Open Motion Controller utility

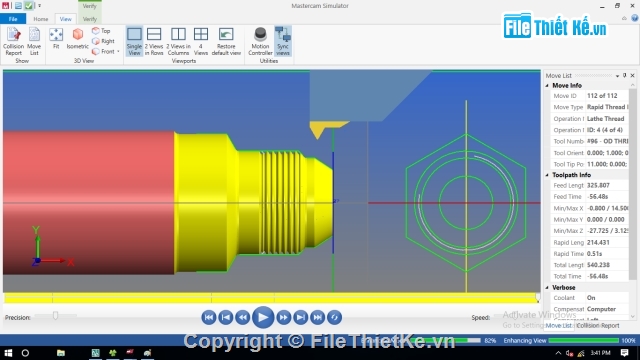[x=260, y=41]
